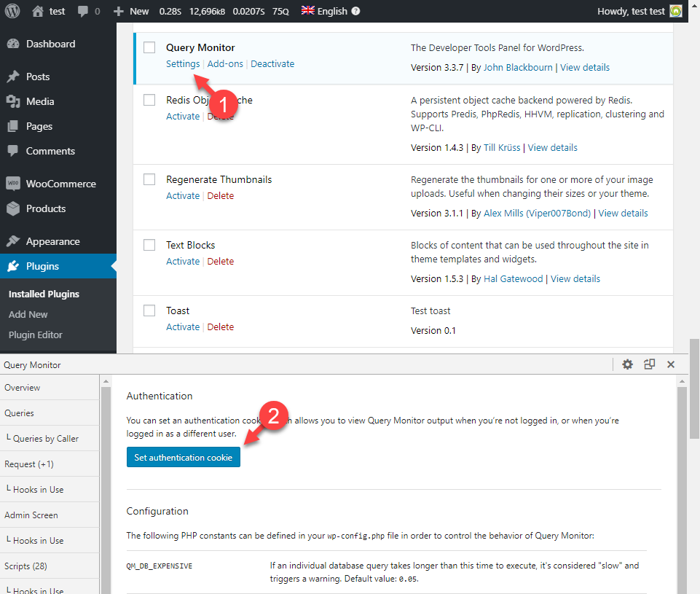
Task: View details for Regenerate Thumbnails
Action: pos(623,213)
